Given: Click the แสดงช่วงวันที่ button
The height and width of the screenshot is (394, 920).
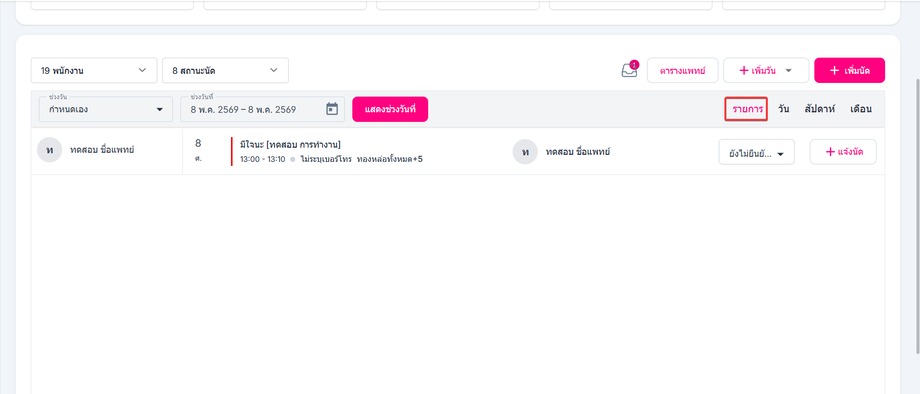Looking at the screenshot, I should pyautogui.click(x=390, y=109).
